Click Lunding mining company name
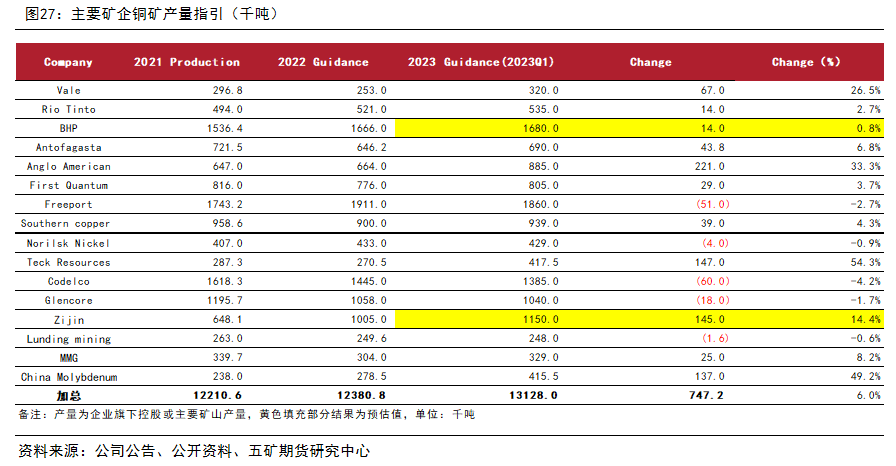896x466 pixels. point(69,339)
